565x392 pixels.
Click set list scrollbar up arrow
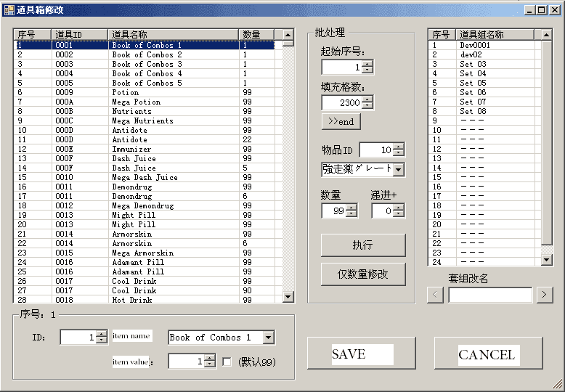547,35
